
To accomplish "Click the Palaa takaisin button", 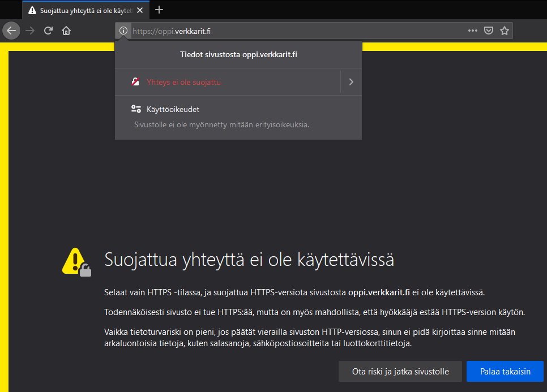I will click(x=505, y=372).
